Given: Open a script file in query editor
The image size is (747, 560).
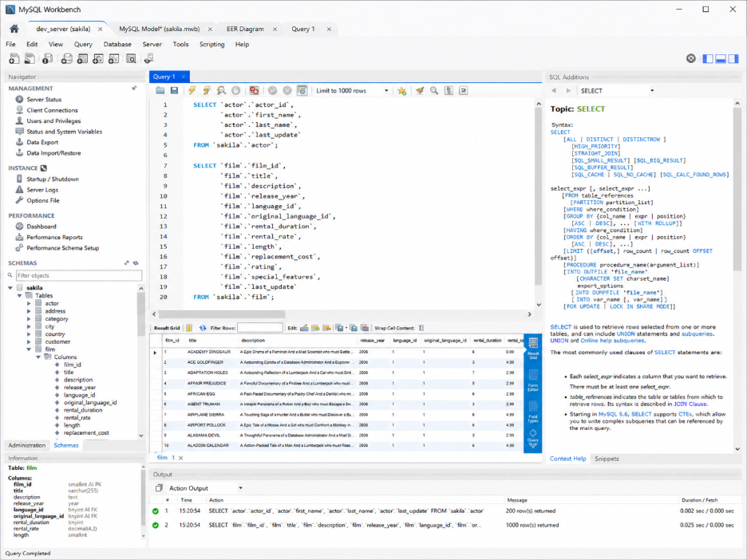Looking at the screenshot, I should tap(160, 90).
